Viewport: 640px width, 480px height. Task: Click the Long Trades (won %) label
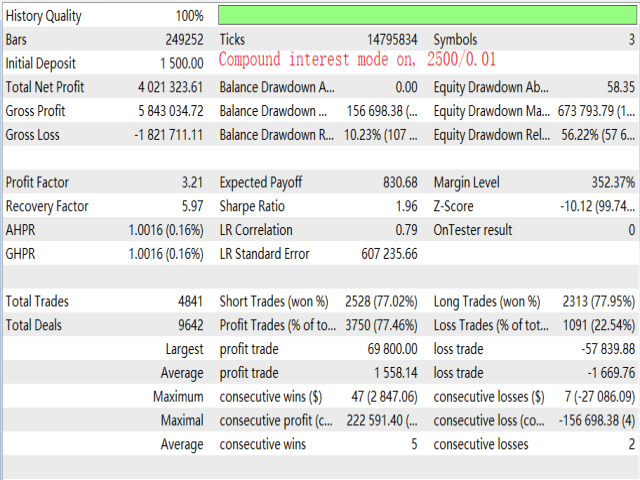(487, 301)
